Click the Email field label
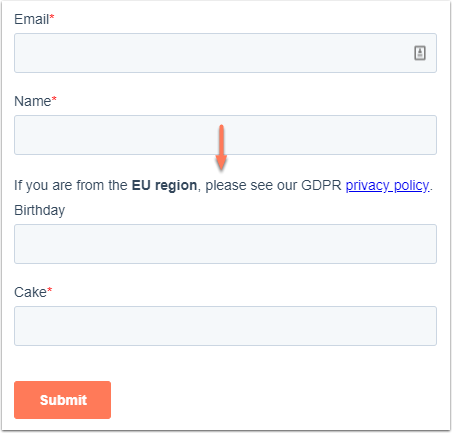 32,19
